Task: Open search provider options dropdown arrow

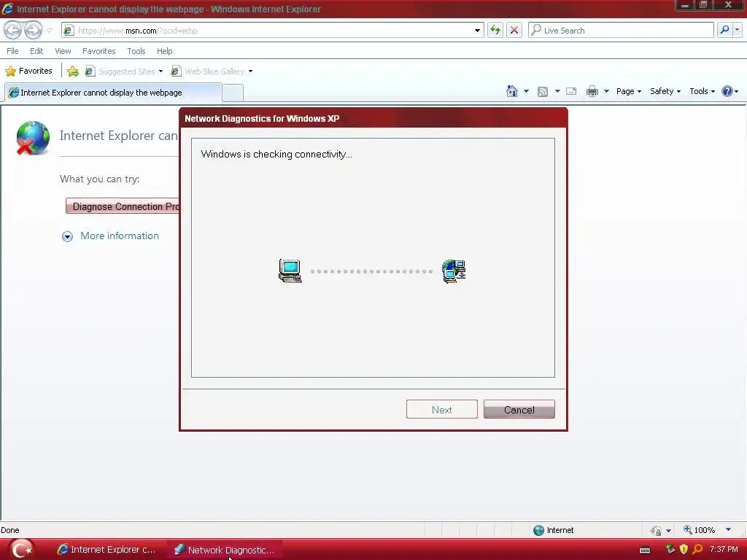Action: pyautogui.click(x=737, y=30)
